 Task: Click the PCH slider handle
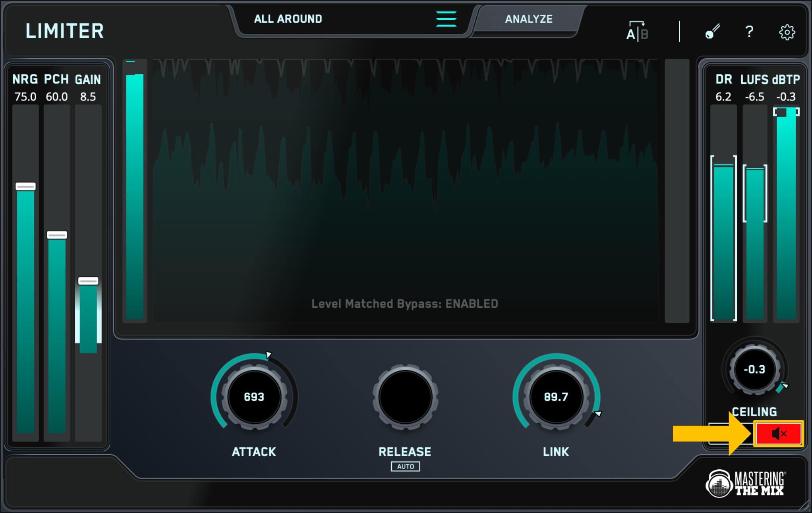pos(57,235)
